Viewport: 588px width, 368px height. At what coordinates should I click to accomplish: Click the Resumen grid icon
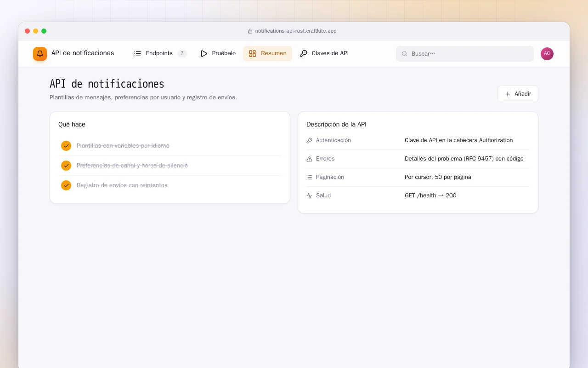tap(252, 53)
